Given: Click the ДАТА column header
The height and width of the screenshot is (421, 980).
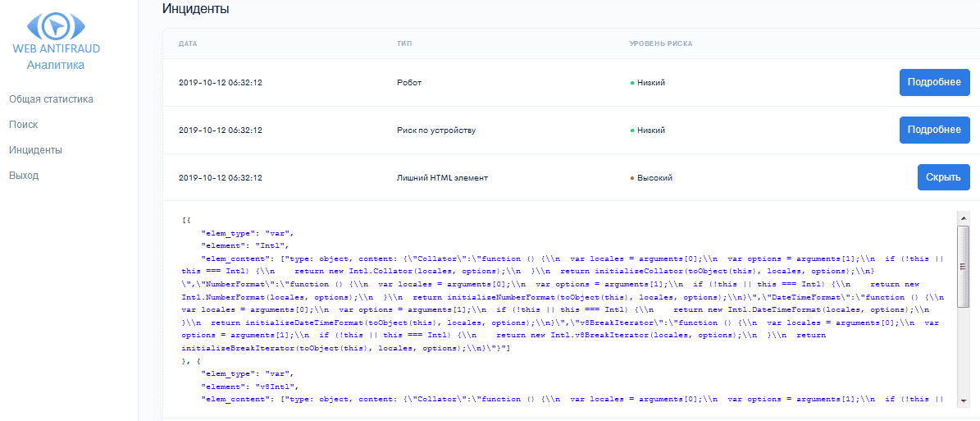Looking at the screenshot, I should tap(188, 43).
